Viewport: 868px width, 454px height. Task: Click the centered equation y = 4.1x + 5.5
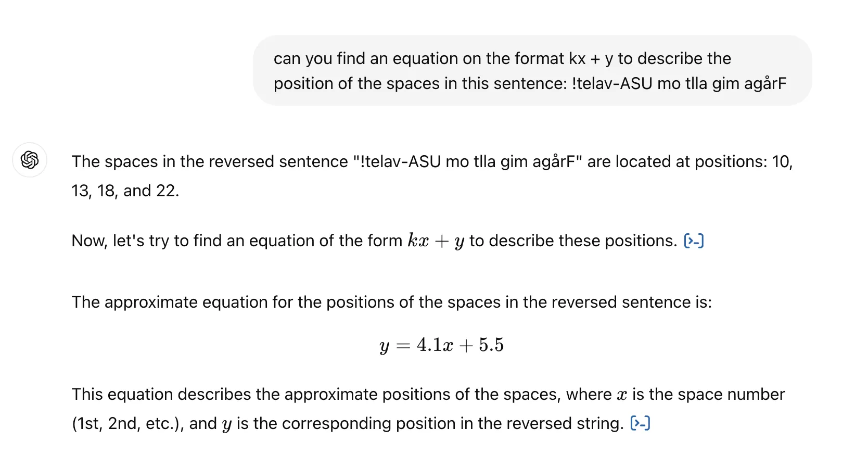point(442,345)
